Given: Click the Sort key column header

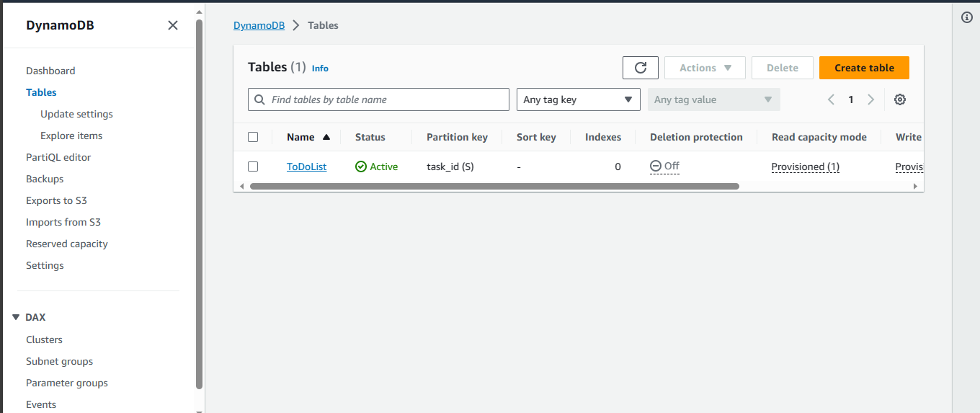Looking at the screenshot, I should click(x=536, y=137).
